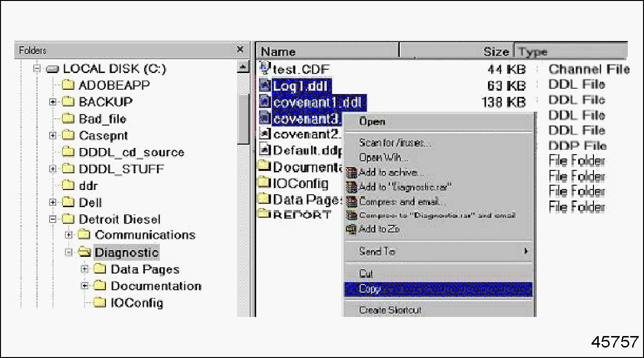Viewport: 644px width, 358px height.
Task: Sort files by the Size column header
Action: coord(456,52)
